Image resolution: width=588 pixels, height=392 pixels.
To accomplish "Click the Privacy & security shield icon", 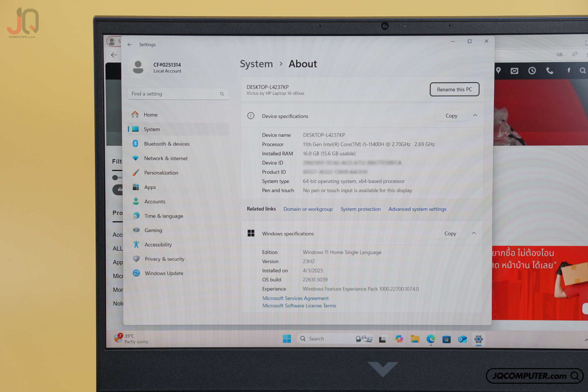I will click(136, 259).
